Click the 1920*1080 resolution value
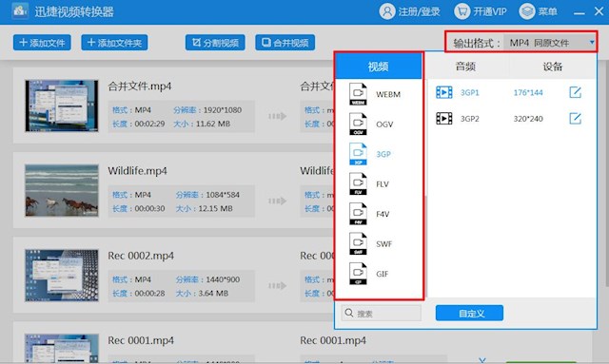Viewport: 609px width, 364px height. coord(222,110)
